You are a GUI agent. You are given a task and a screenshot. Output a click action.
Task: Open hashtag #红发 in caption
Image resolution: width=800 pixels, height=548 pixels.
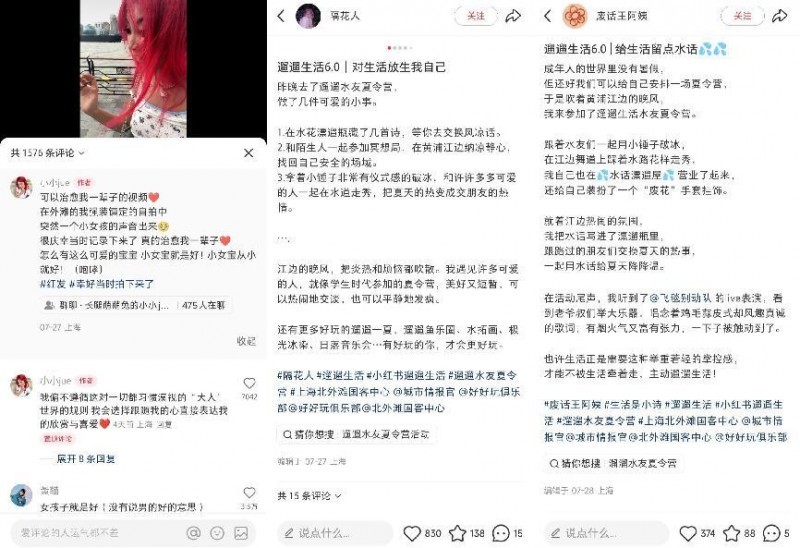pyautogui.click(x=53, y=284)
